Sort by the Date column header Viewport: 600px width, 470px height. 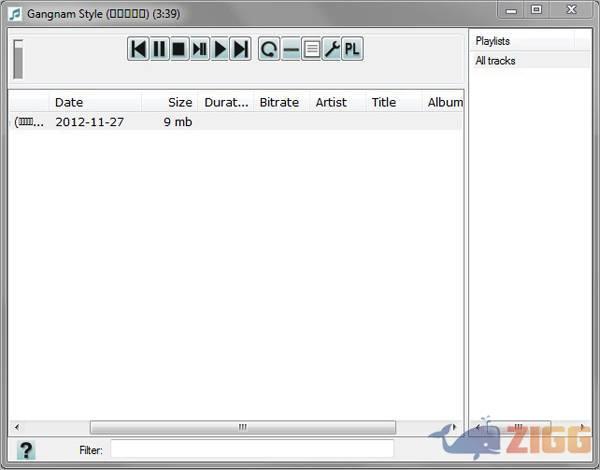point(95,102)
